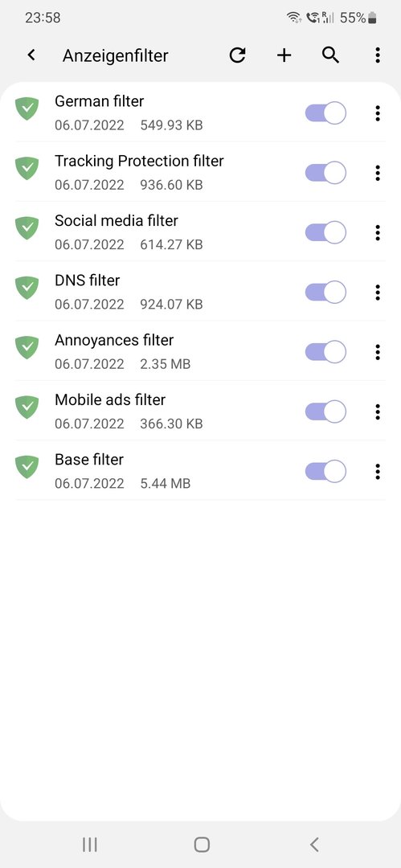Screen dimensions: 401x868
Task: Open options menu for Tracking Protection filter
Action: (377, 173)
